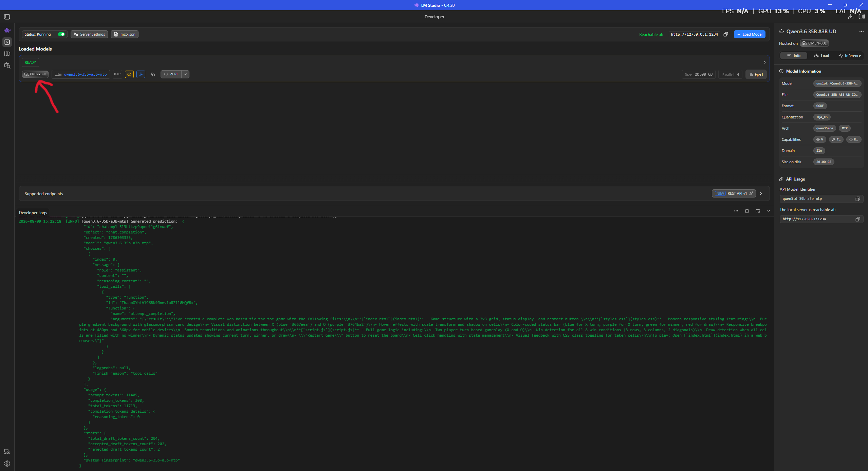Image resolution: width=868 pixels, height=471 pixels.
Task: Click the API Model Identifier field
Action: point(821,199)
